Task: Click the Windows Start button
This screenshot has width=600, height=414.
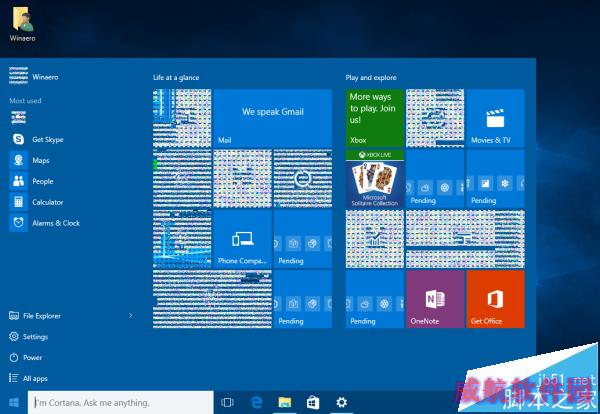Action: pos(14,403)
